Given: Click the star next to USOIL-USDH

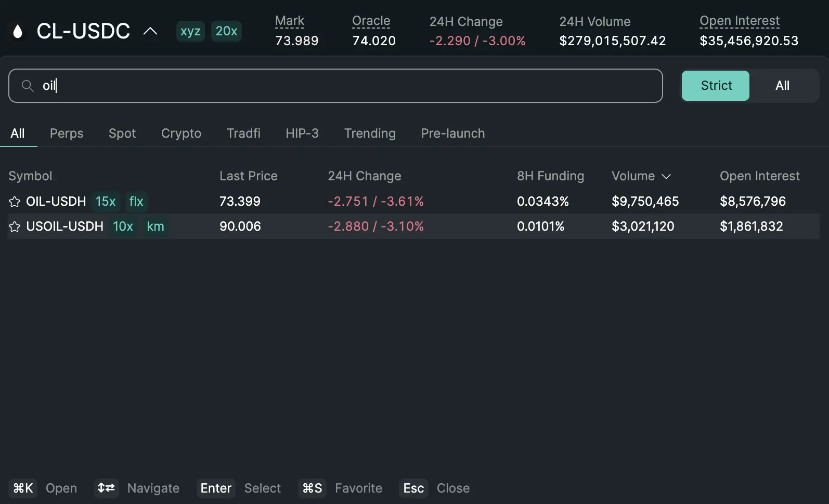Looking at the screenshot, I should coord(14,227).
